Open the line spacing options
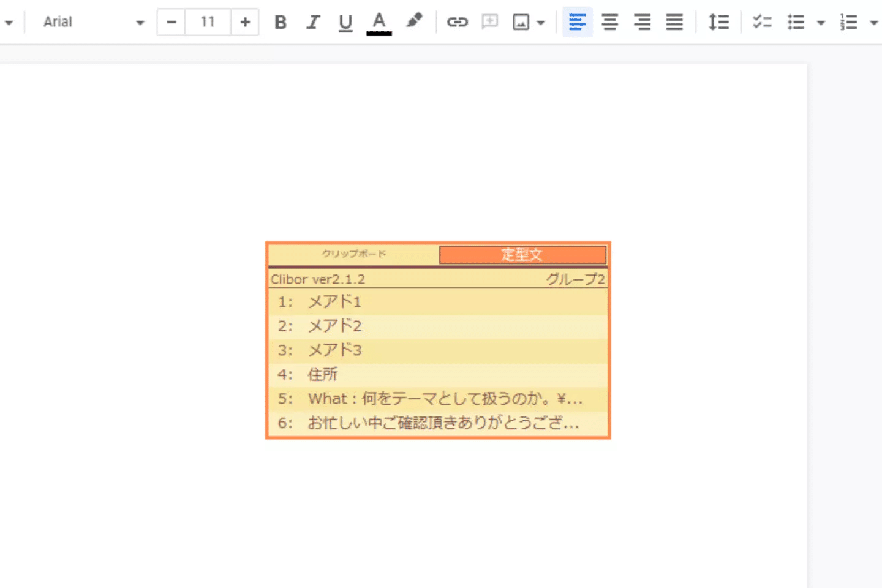Screen dimensions: 882x588 pos(718,23)
